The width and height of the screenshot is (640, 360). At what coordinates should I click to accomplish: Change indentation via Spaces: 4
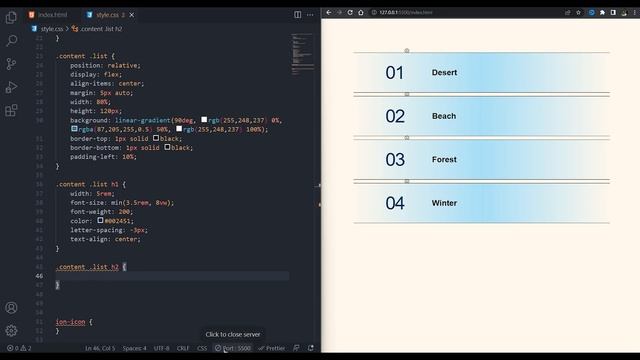click(134, 348)
